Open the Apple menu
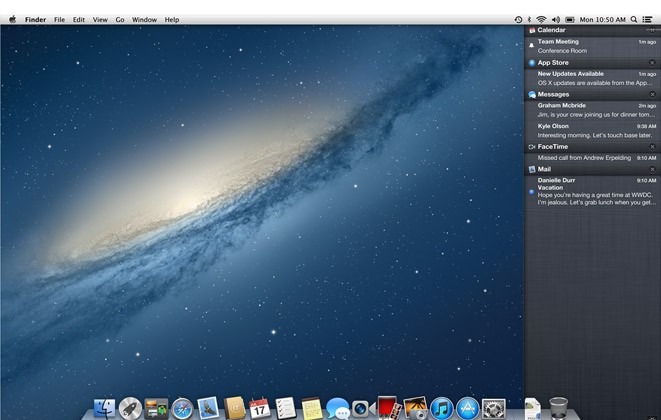The image size is (661, 420). pyautogui.click(x=12, y=19)
